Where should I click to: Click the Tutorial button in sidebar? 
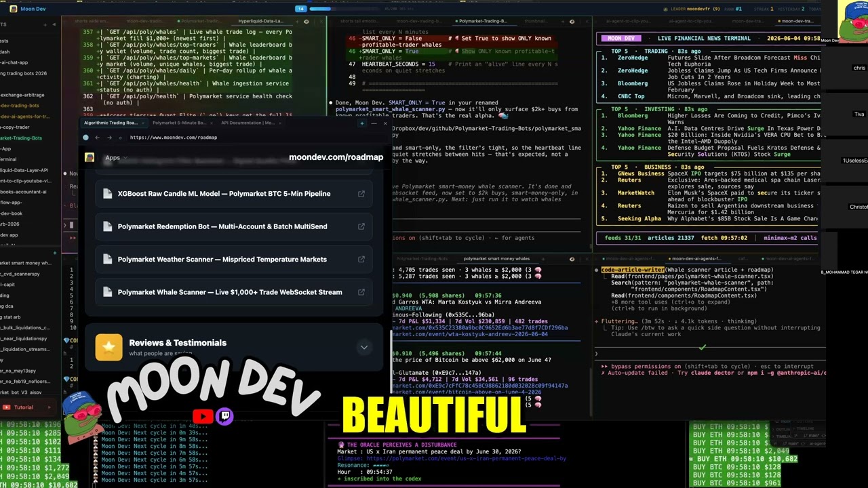coord(26,407)
